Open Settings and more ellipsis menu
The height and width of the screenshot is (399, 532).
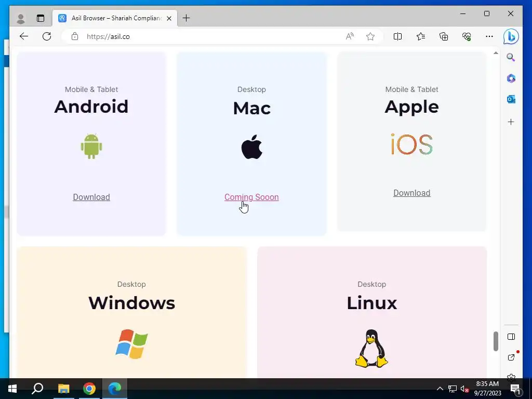tap(489, 36)
